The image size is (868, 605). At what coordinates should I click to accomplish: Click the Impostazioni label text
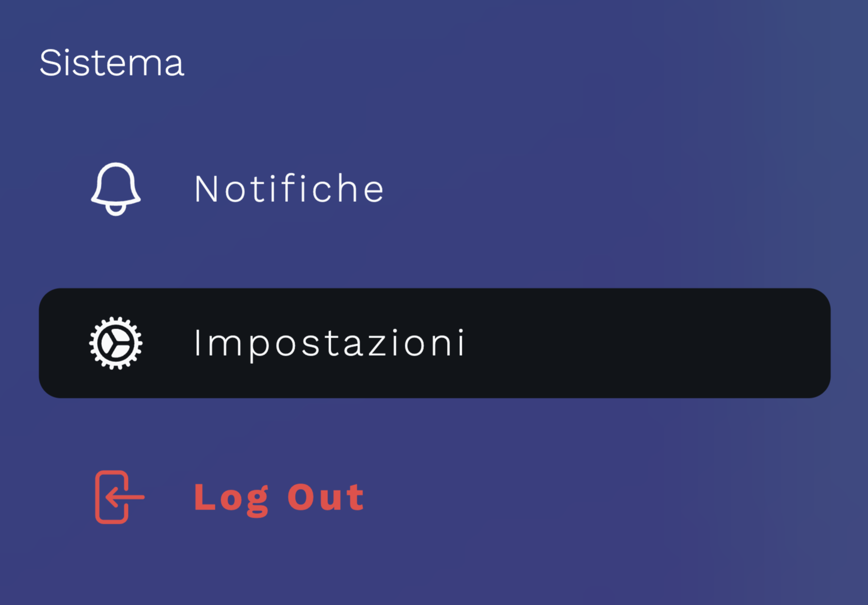click(x=329, y=343)
